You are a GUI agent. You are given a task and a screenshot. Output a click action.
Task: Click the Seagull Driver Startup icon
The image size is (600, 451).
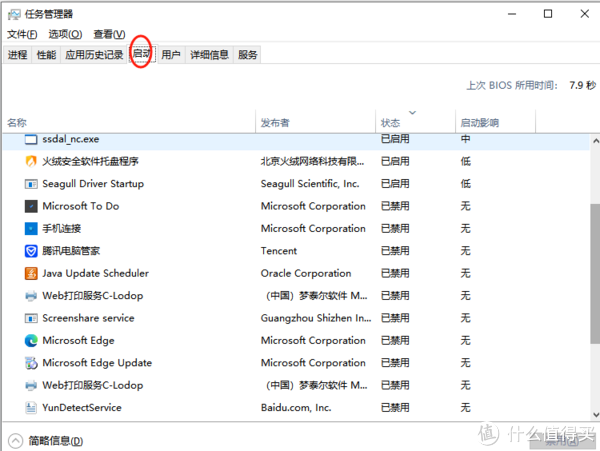(x=31, y=184)
